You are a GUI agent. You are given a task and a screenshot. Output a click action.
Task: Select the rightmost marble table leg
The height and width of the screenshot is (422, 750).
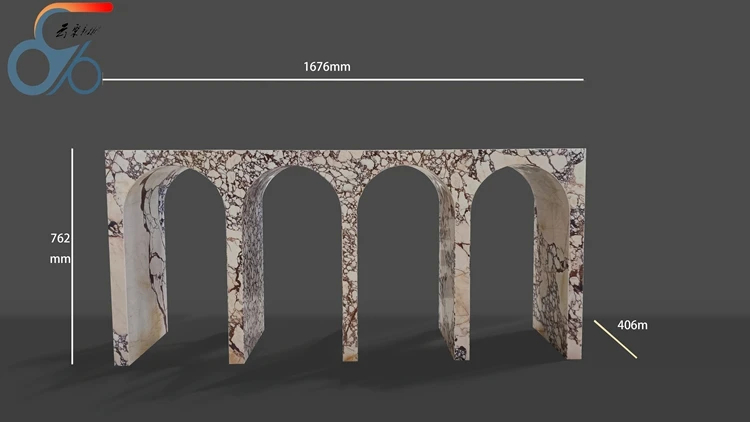(x=560, y=268)
